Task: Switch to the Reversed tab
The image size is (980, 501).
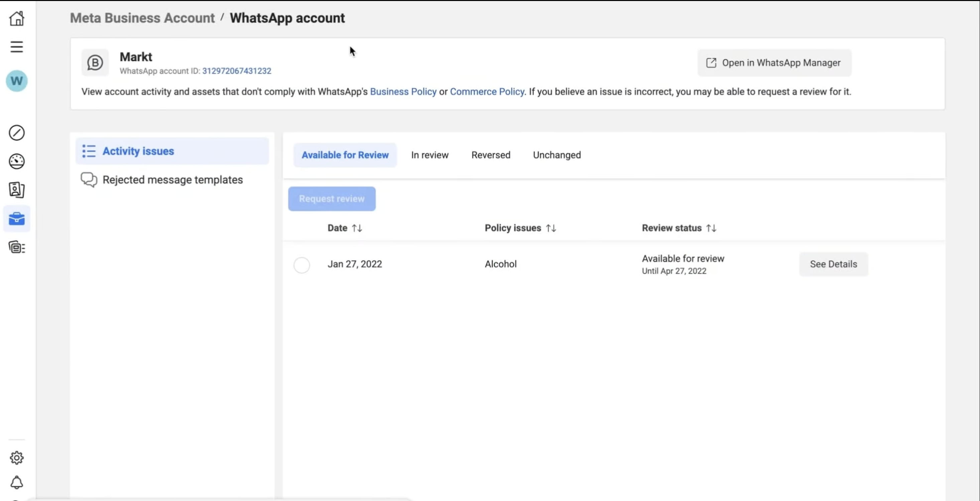Action: [x=491, y=155]
